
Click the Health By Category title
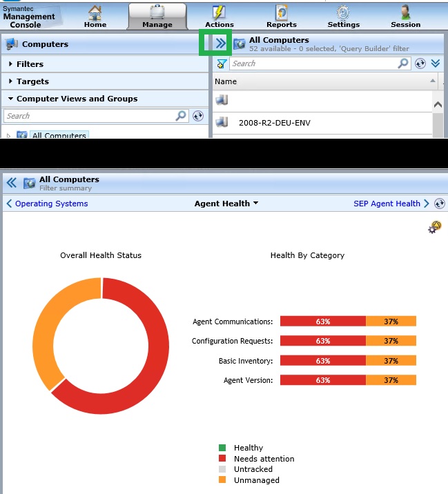coord(307,255)
